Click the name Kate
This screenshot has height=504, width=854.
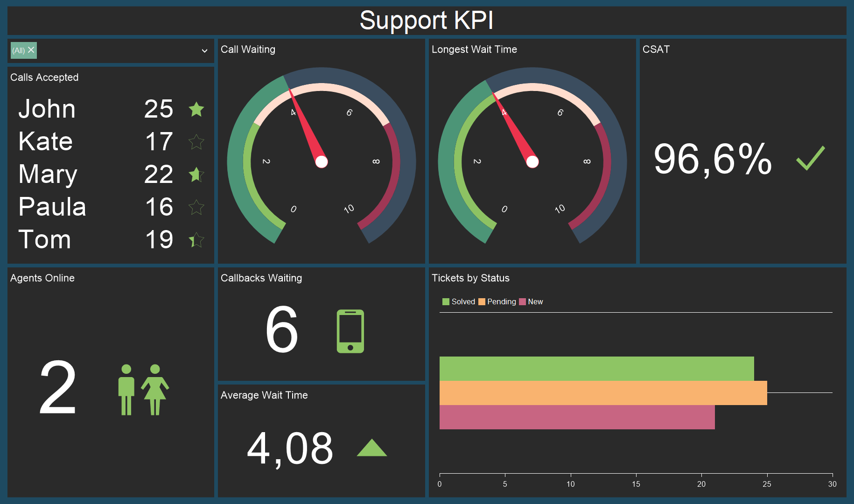tap(46, 142)
